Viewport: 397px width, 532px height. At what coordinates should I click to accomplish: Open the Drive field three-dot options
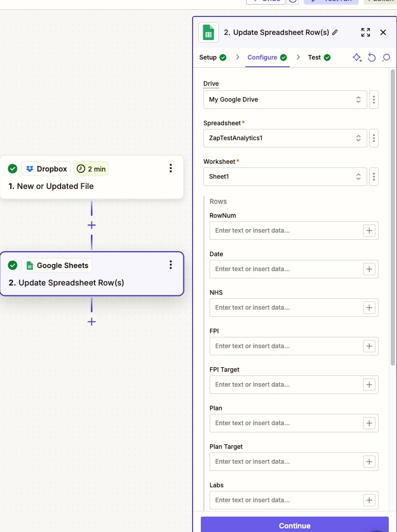pyautogui.click(x=373, y=100)
